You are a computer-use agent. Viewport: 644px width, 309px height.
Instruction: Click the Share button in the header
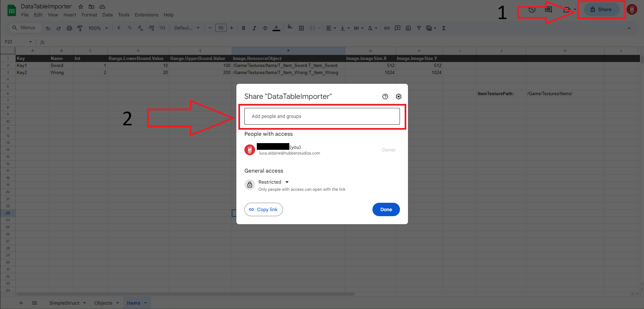click(x=601, y=9)
